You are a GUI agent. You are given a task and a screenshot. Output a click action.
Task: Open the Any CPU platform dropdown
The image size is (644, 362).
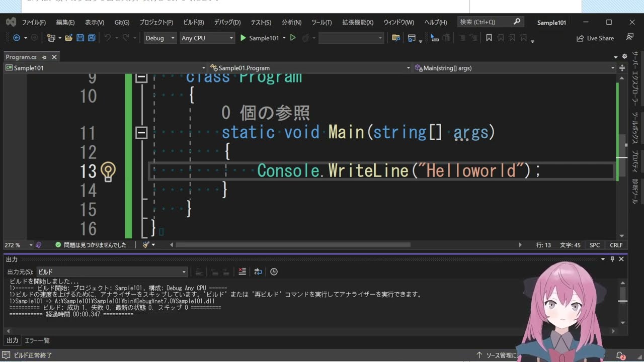click(207, 38)
